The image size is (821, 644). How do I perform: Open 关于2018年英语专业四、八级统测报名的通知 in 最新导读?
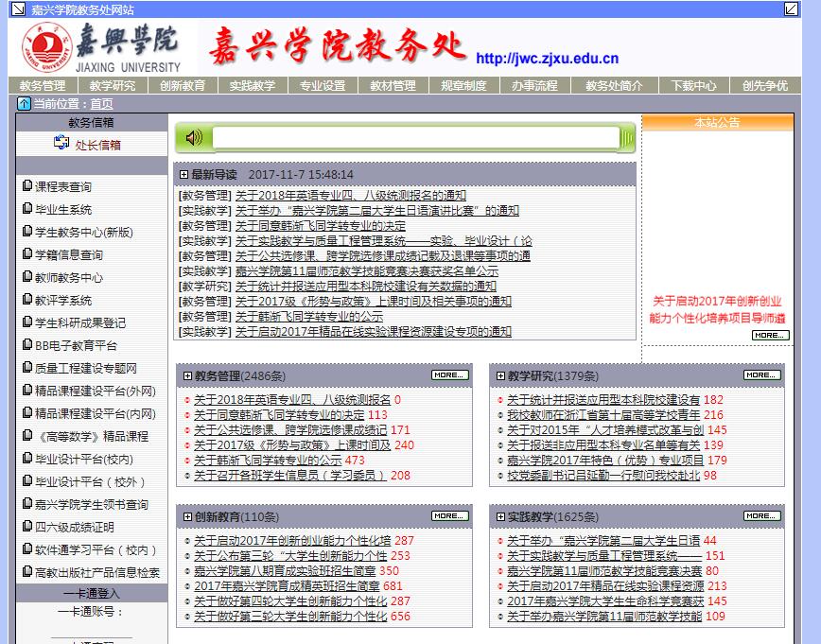(x=350, y=196)
